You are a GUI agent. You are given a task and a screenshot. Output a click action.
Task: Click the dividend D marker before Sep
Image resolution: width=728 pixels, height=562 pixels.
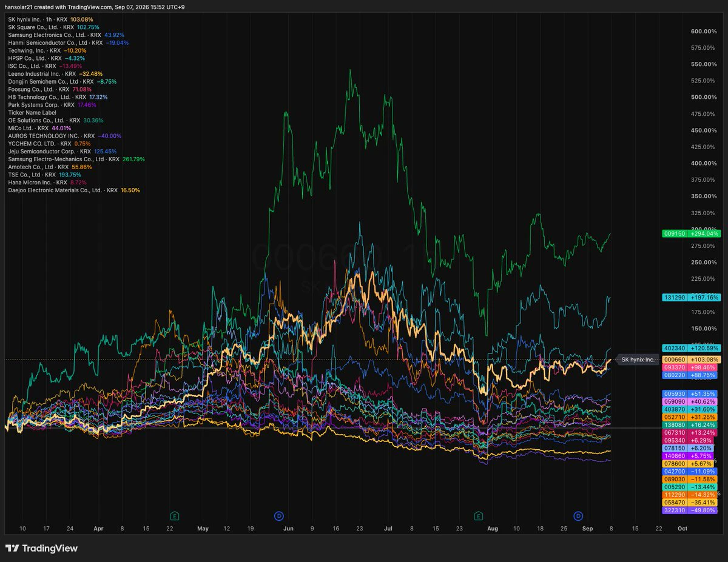pyautogui.click(x=579, y=516)
